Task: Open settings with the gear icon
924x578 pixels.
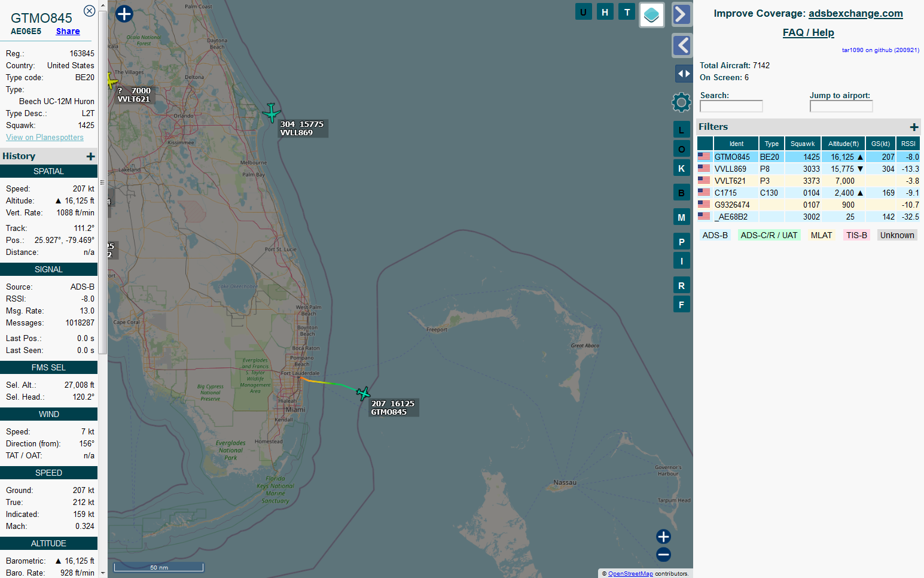Action: tap(681, 102)
